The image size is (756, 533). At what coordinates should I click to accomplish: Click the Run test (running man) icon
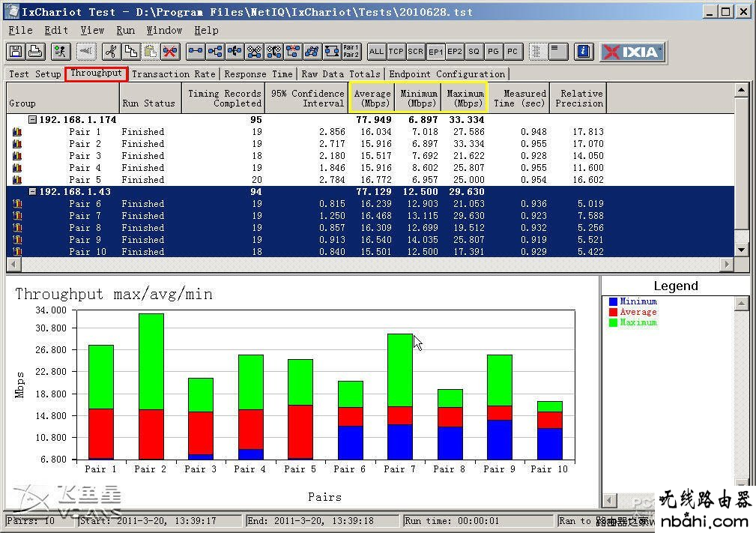point(60,51)
